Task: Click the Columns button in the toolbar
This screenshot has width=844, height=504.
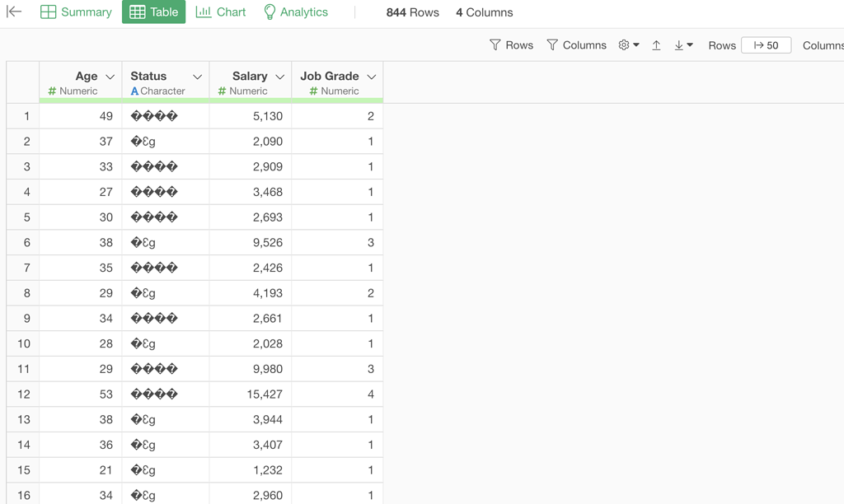Action: tap(823, 45)
